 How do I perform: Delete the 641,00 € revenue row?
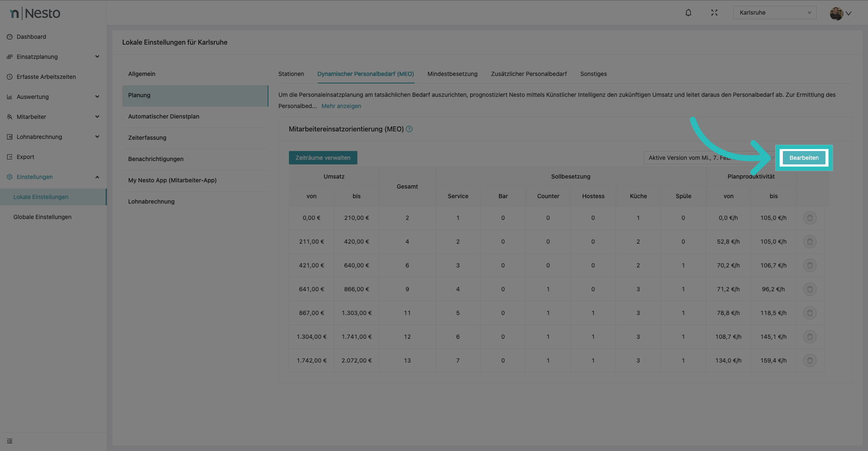point(810,289)
